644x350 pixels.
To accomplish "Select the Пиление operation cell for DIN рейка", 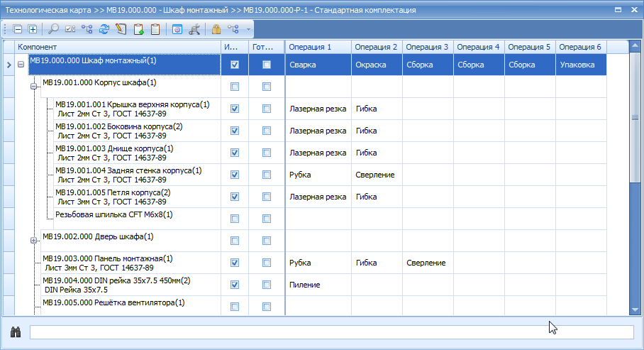I will point(318,285).
